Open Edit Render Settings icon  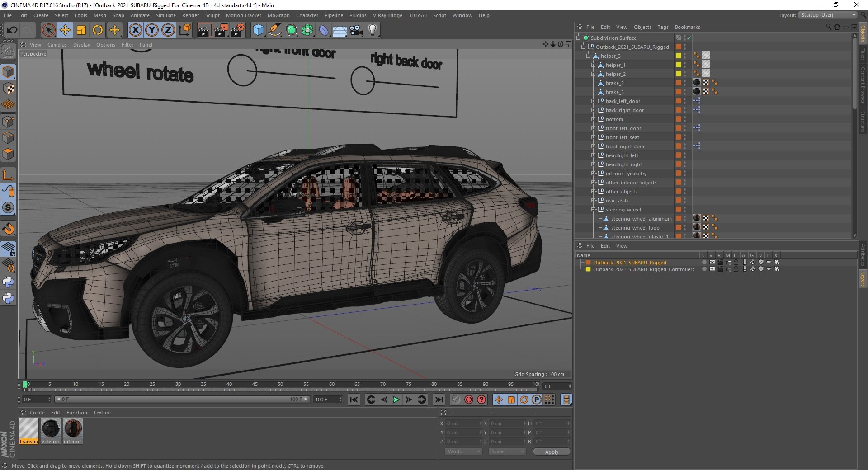click(238, 30)
